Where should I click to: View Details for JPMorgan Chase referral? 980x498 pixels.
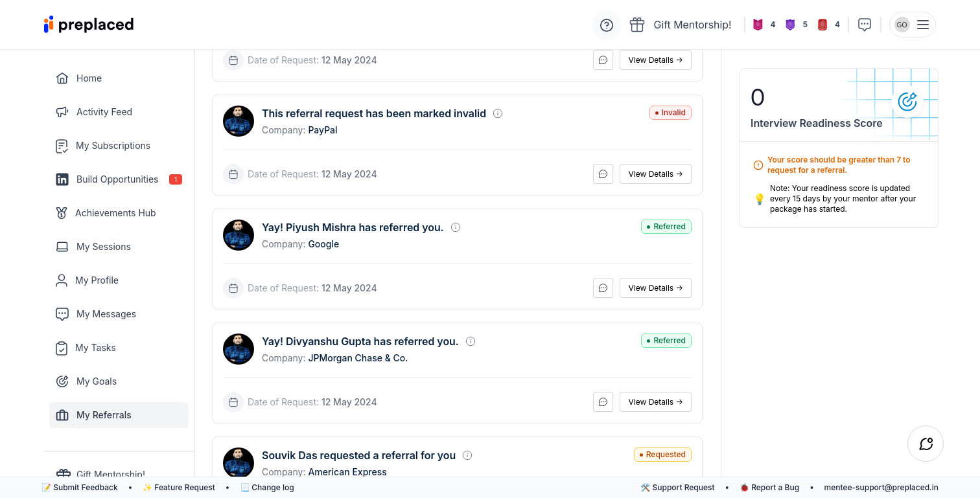[655, 402]
